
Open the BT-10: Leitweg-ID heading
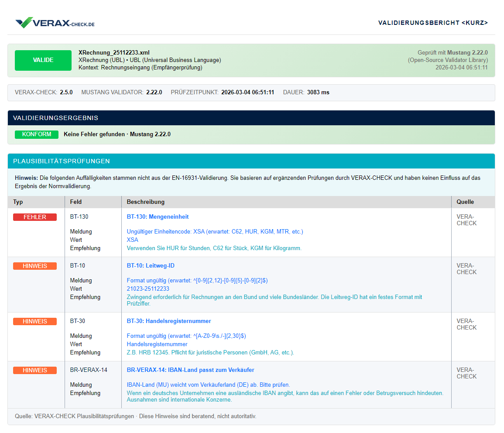tap(151, 265)
